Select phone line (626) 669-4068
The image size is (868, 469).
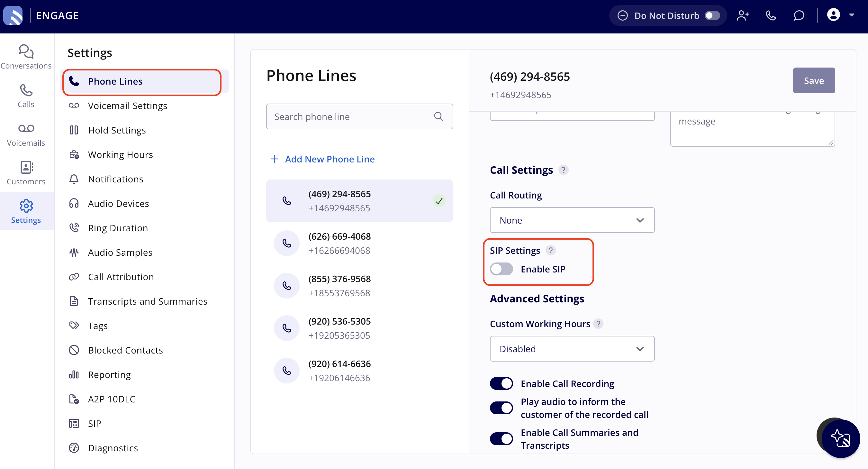(x=359, y=243)
